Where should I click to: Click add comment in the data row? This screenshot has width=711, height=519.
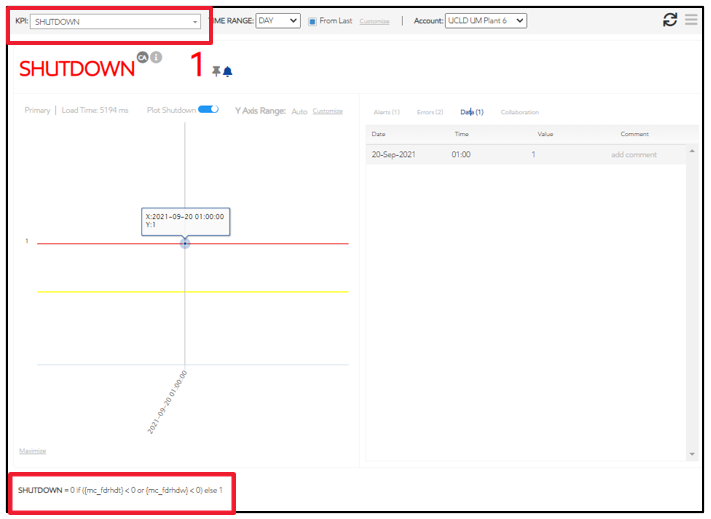click(x=633, y=155)
